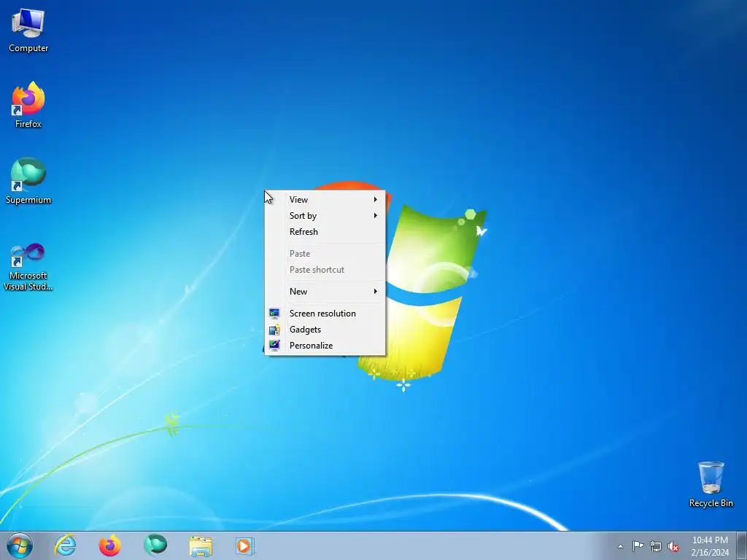Image resolution: width=747 pixels, height=560 pixels.
Task: Click the greyed-out Paste menu entry
Action: pos(325,254)
